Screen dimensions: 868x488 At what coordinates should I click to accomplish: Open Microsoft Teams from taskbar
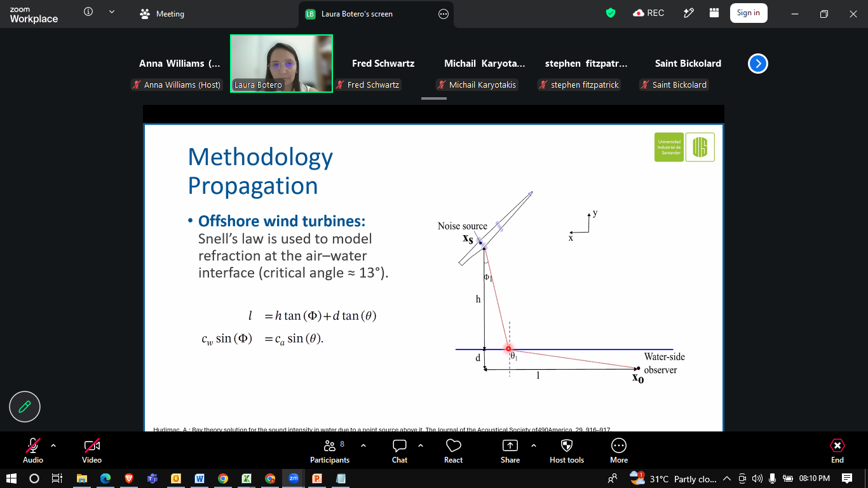coord(152,478)
